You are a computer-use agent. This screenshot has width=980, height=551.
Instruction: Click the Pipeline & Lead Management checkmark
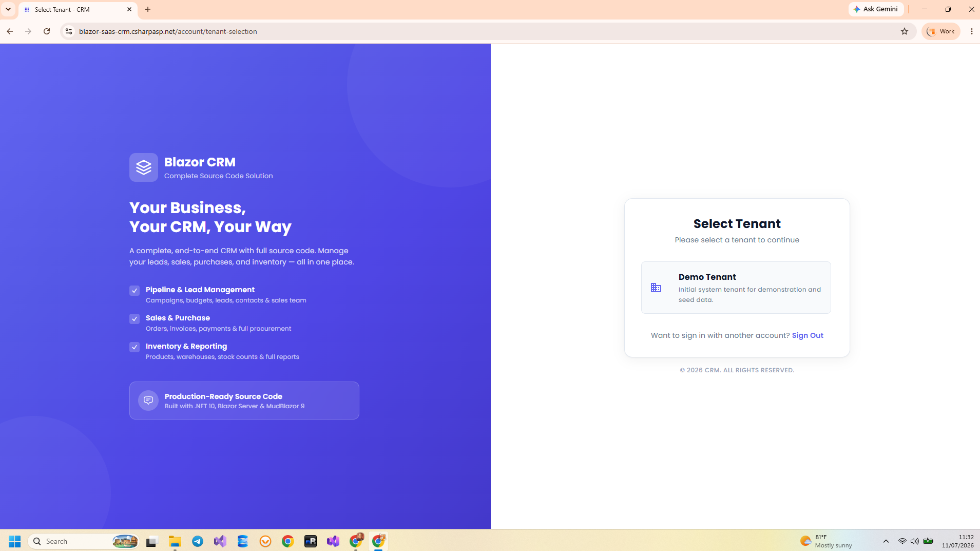pyautogui.click(x=134, y=291)
